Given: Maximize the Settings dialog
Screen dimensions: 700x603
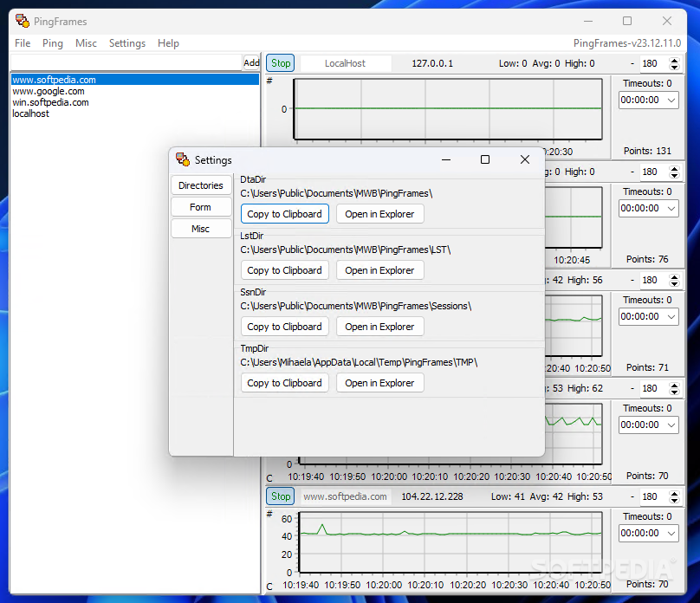Looking at the screenshot, I should (485, 159).
